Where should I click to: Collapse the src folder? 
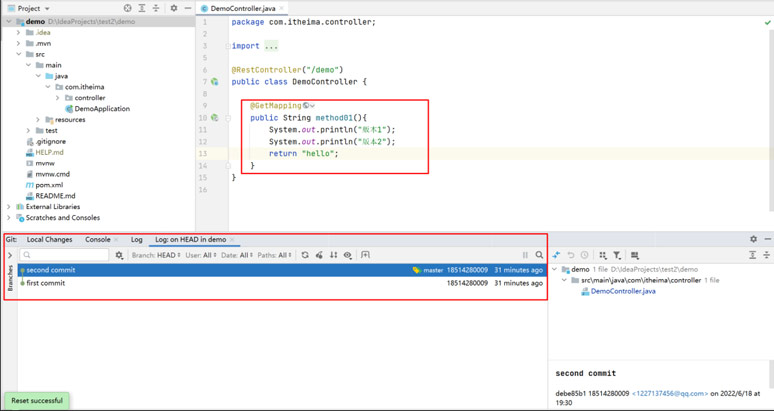coord(18,54)
